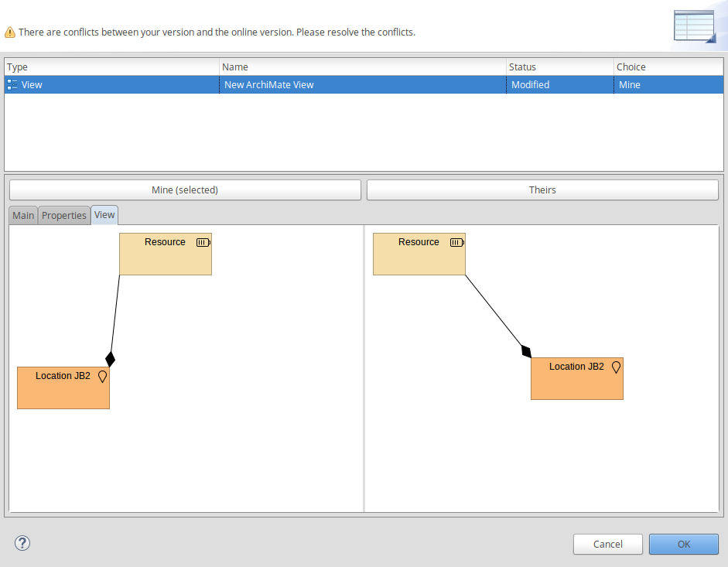Viewport: 728px width, 567px height.
Task: Toggle the Mine (selected) version button
Action: tap(184, 190)
